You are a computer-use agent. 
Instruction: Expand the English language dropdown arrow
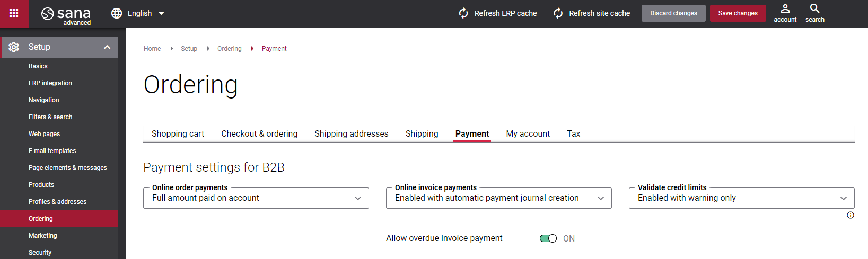162,13
